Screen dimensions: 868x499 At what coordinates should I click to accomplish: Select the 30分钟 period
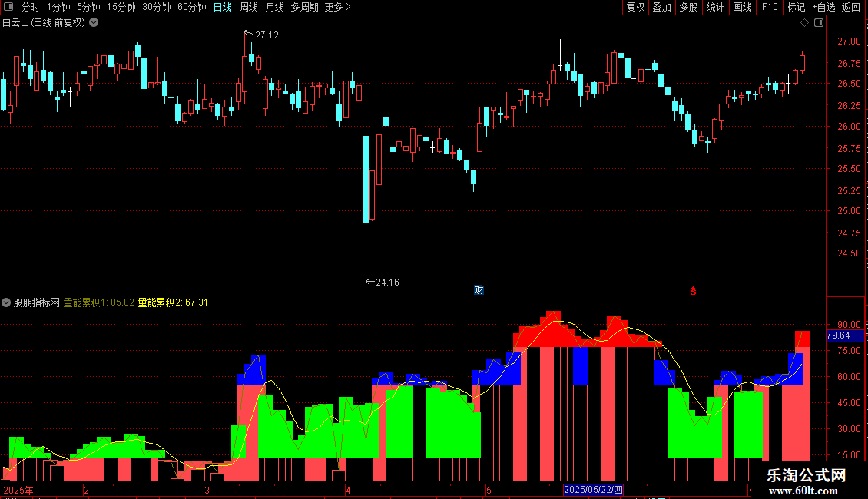156,7
